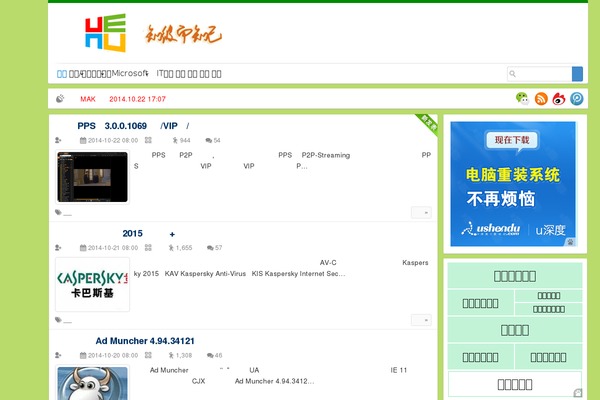
Task: Open the 54 comments link
Action: point(213,140)
